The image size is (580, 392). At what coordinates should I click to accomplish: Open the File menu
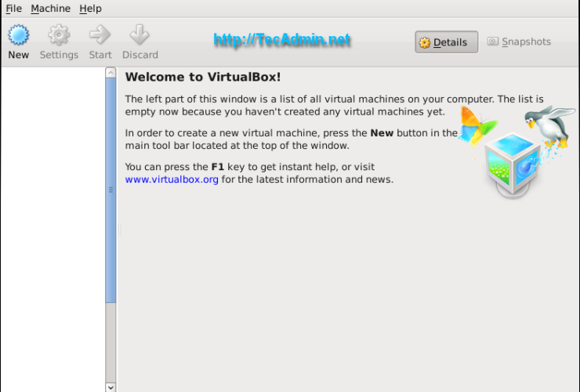tap(13, 9)
